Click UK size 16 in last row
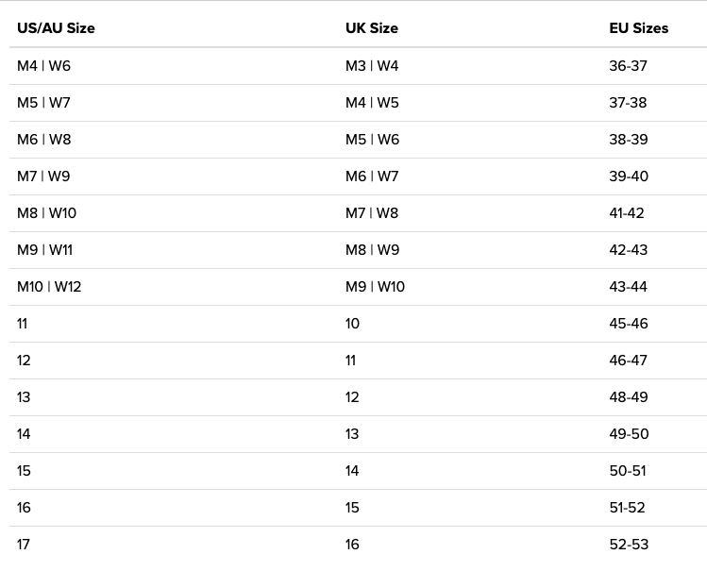Viewport: 707px width, 588px height. click(352, 545)
